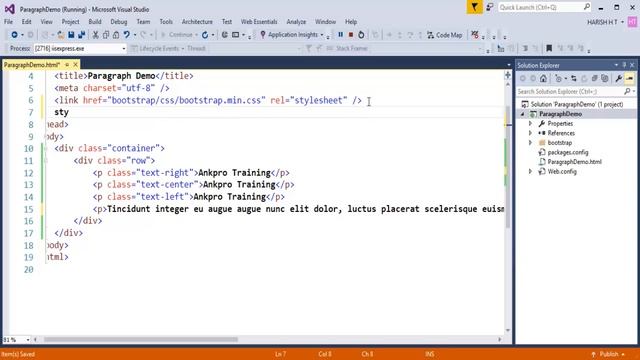Open the Application Insights dropdown arrow

pos(322,35)
